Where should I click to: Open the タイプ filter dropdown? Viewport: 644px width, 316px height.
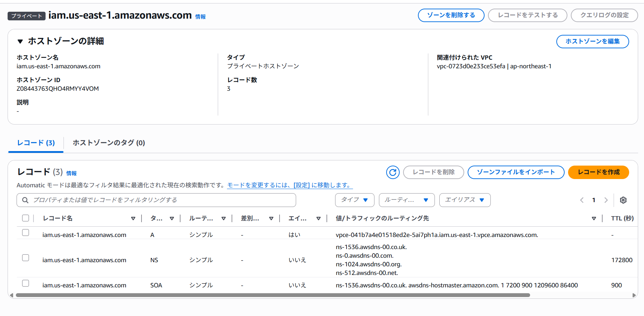click(355, 200)
